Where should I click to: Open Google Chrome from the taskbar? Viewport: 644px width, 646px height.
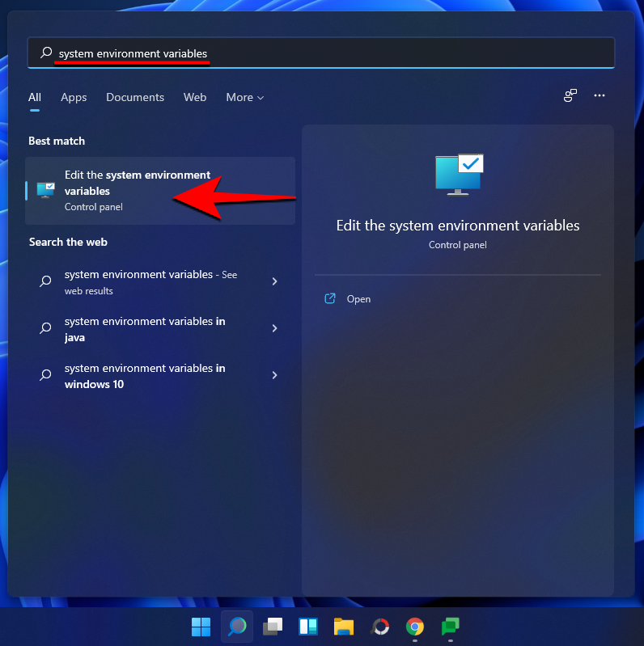415,627
